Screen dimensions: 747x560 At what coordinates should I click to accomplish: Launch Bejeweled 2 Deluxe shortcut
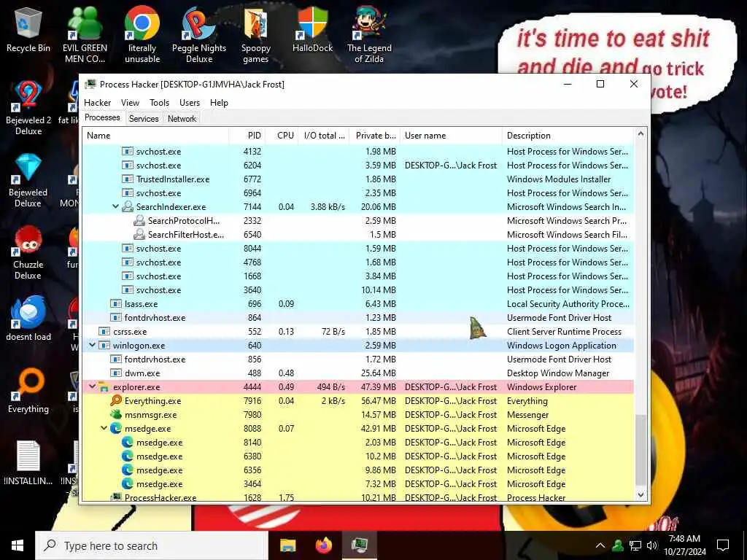28,107
